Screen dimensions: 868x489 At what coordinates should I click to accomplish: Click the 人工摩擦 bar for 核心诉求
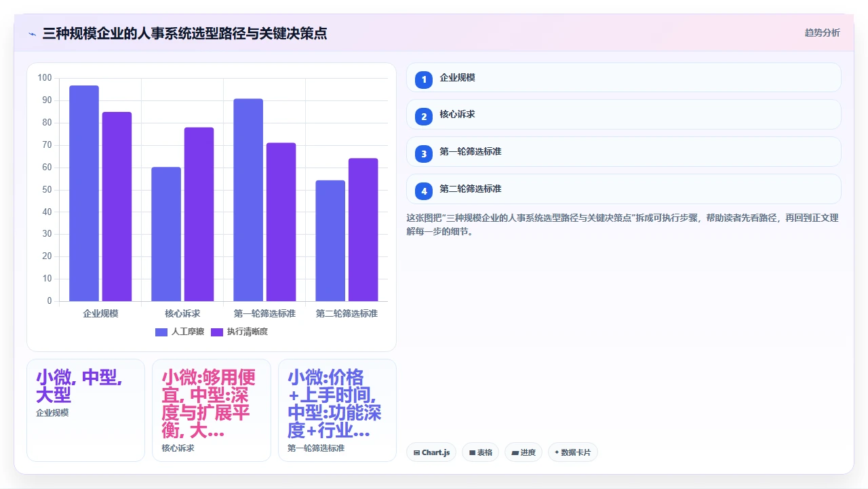pyautogui.click(x=166, y=234)
